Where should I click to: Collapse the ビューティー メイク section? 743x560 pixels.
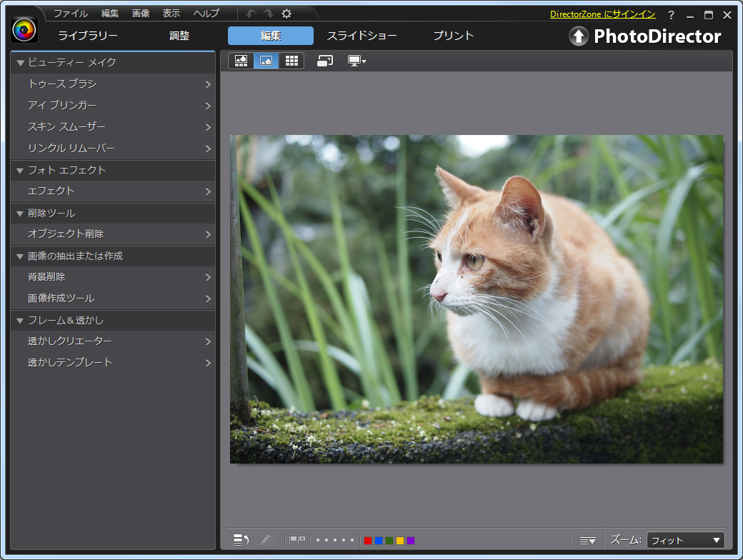point(19,63)
